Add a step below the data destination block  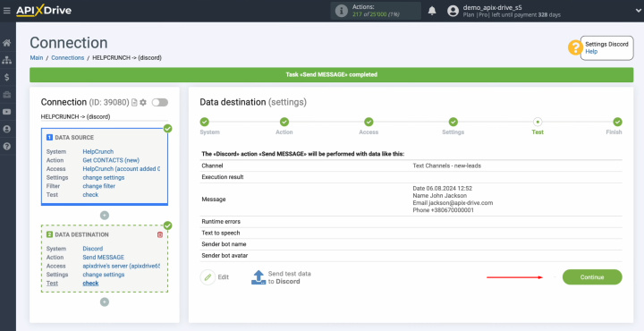pyautogui.click(x=105, y=301)
